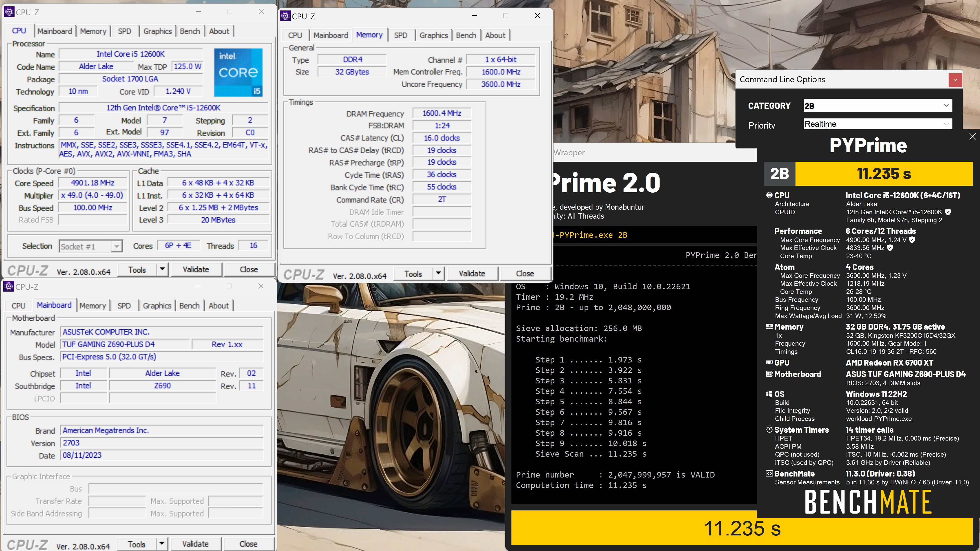Open the Priority dropdown showing Realtime
Viewport: 980px width, 551px height.
pyautogui.click(x=878, y=124)
